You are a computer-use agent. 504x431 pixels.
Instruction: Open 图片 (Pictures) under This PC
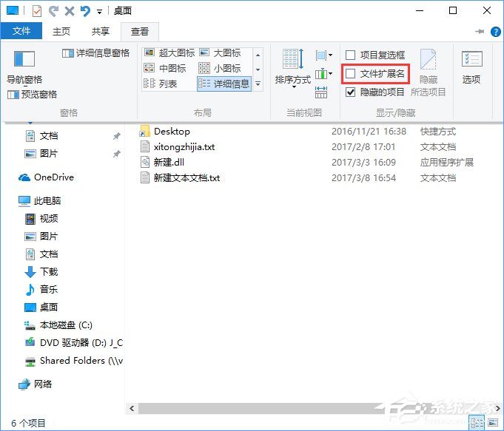[x=41, y=237]
